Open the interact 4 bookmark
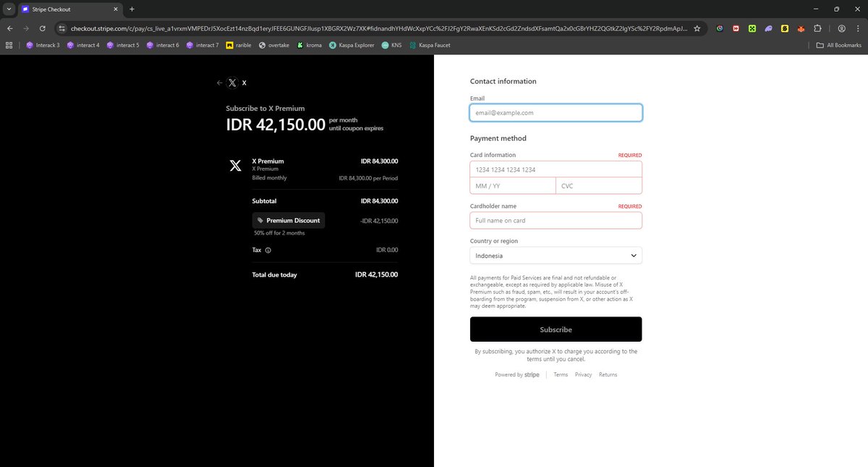The image size is (868, 467). tap(83, 45)
